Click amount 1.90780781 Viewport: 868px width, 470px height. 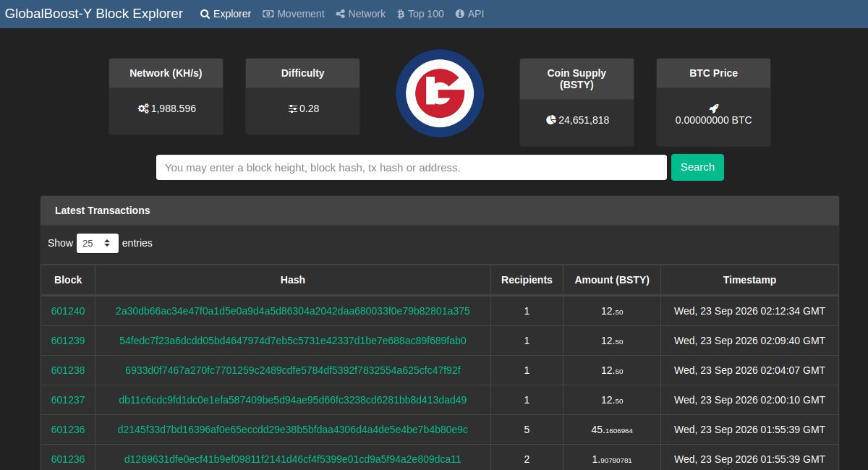612,459
